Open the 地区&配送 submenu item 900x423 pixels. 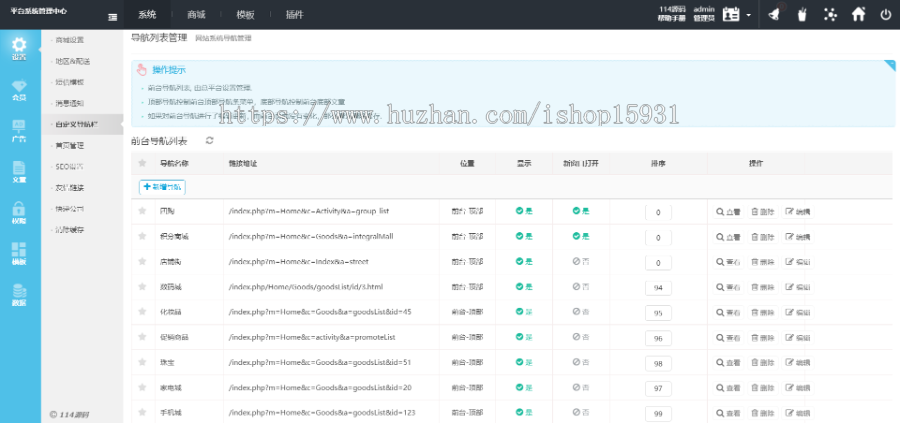72,61
